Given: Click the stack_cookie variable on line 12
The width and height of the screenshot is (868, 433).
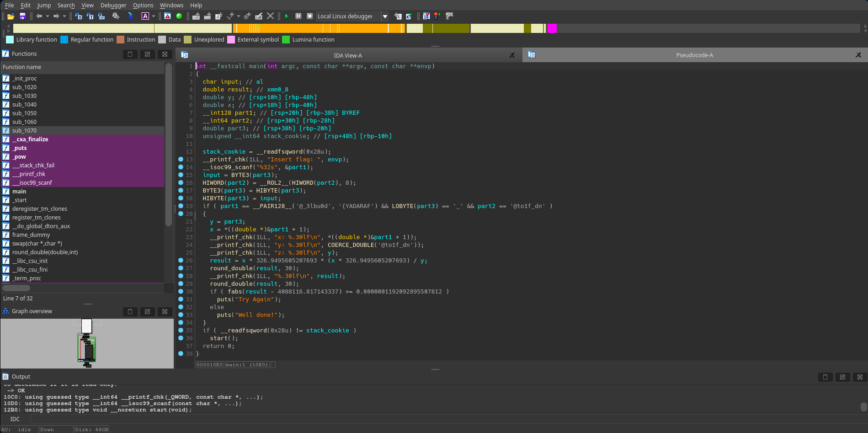Looking at the screenshot, I should click(224, 151).
